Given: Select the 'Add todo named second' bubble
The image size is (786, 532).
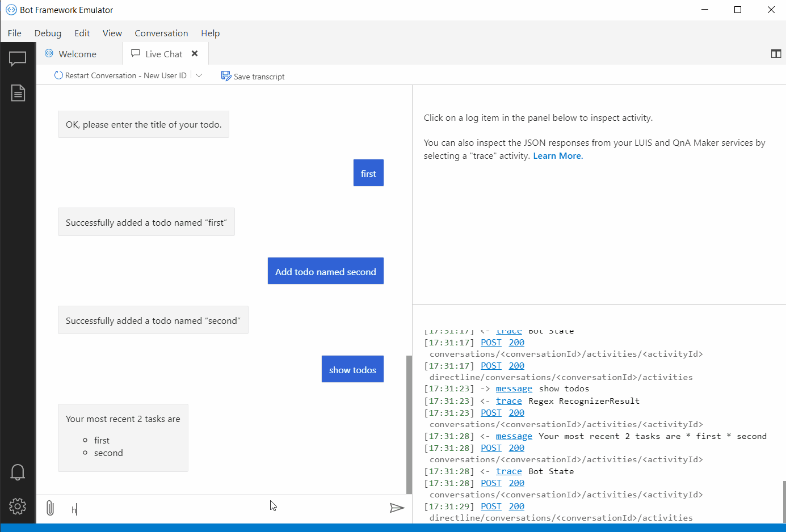Looking at the screenshot, I should pyautogui.click(x=326, y=271).
